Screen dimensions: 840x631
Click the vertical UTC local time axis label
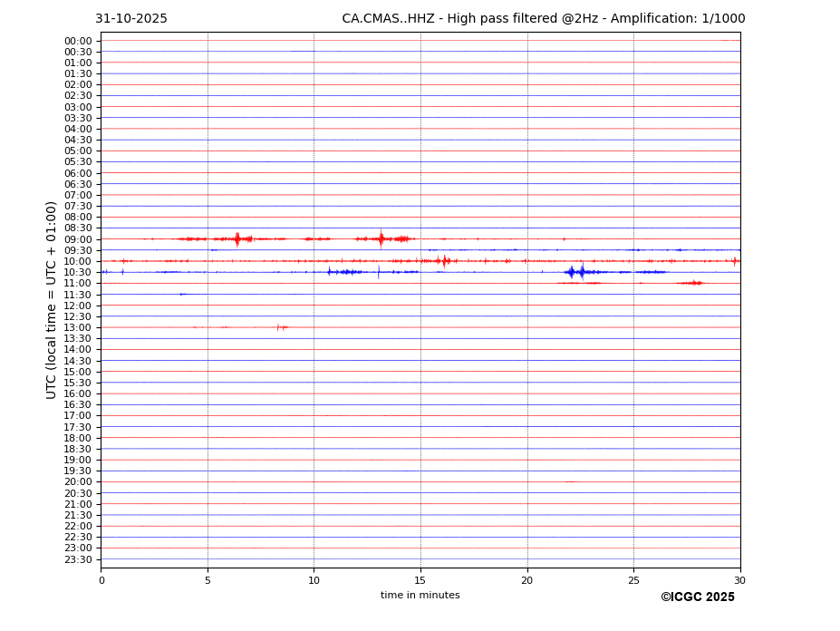pyautogui.click(x=53, y=299)
